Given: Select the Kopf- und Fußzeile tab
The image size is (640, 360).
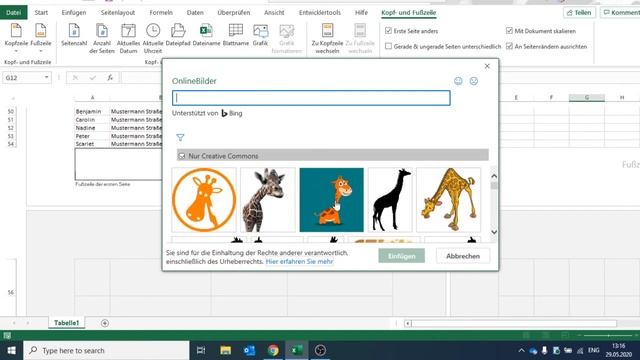Looking at the screenshot, I should pyautogui.click(x=409, y=13).
